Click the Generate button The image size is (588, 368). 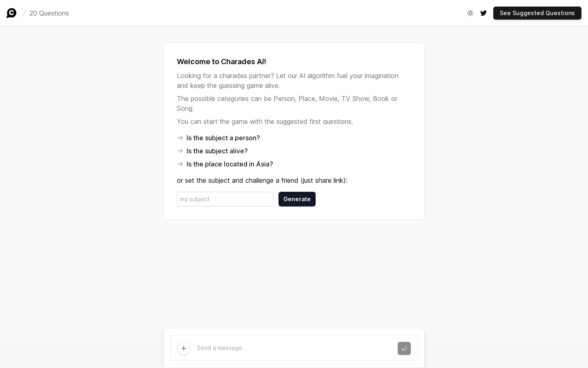(x=297, y=199)
